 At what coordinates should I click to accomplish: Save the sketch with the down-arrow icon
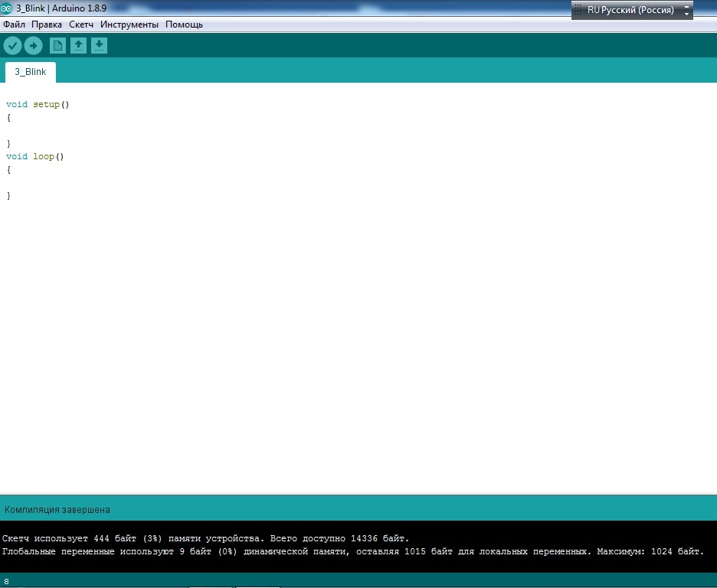pyautogui.click(x=99, y=46)
